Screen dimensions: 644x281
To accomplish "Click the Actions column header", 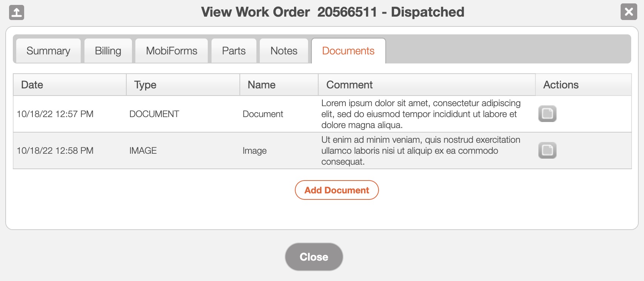I will (x=561, y=85).
